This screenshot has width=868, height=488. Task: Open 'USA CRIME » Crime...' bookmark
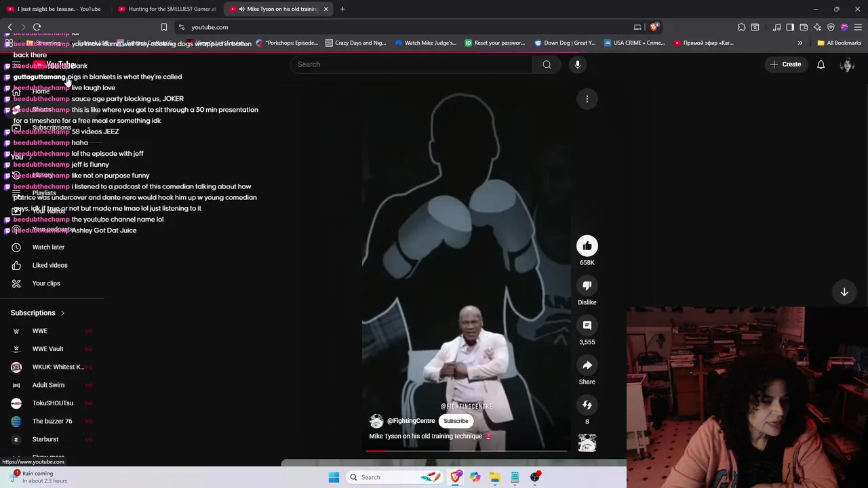click(x=634, y=43)
